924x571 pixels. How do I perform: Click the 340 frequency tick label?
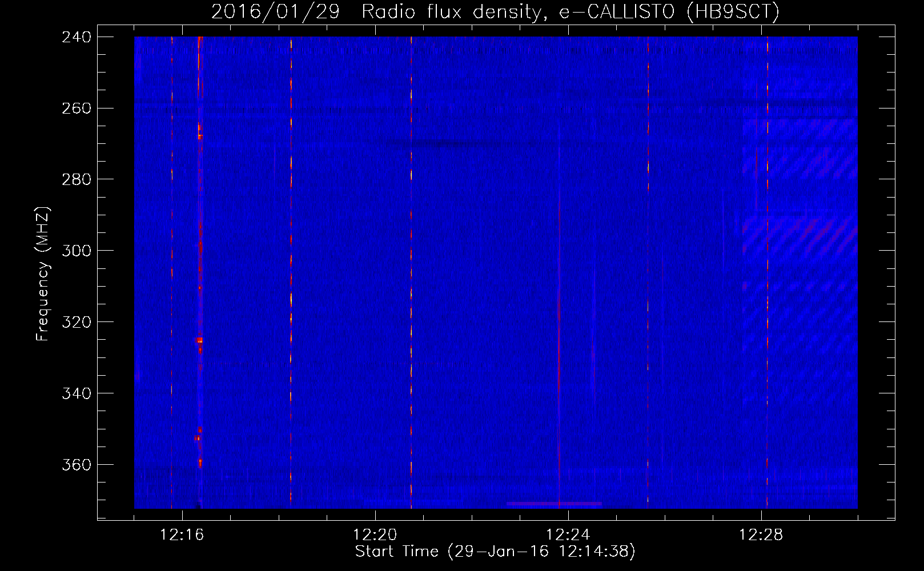click(x=77, y=394)
